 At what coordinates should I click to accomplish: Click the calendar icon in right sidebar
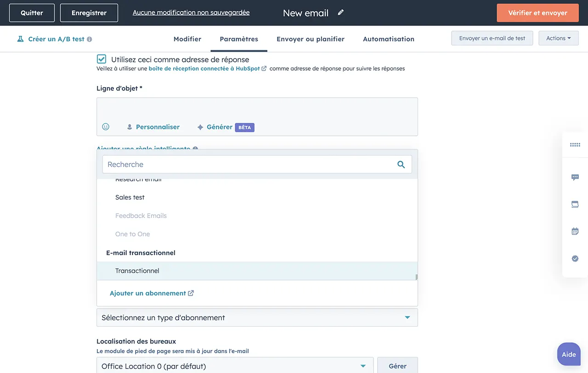point(575,231)
